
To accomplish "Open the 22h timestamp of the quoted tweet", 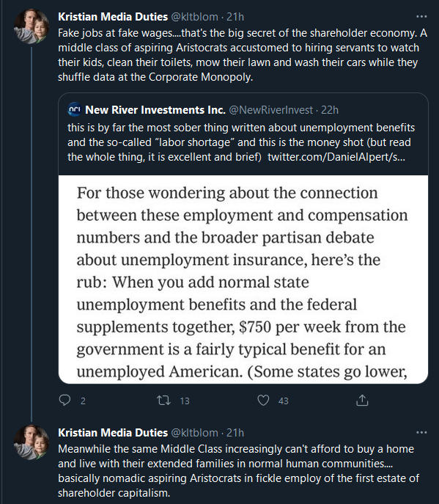I will pos(330,110).
